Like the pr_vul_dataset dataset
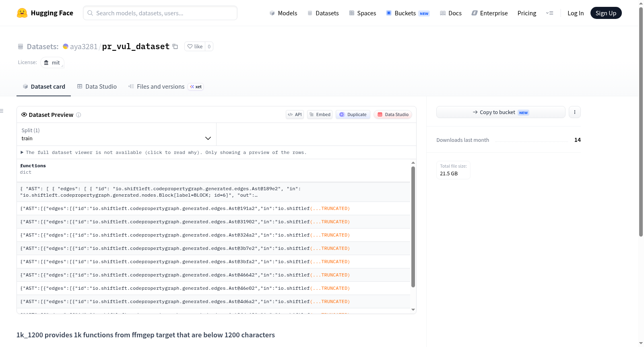Viewport: 644px width, 347px height. click(195, 46)
